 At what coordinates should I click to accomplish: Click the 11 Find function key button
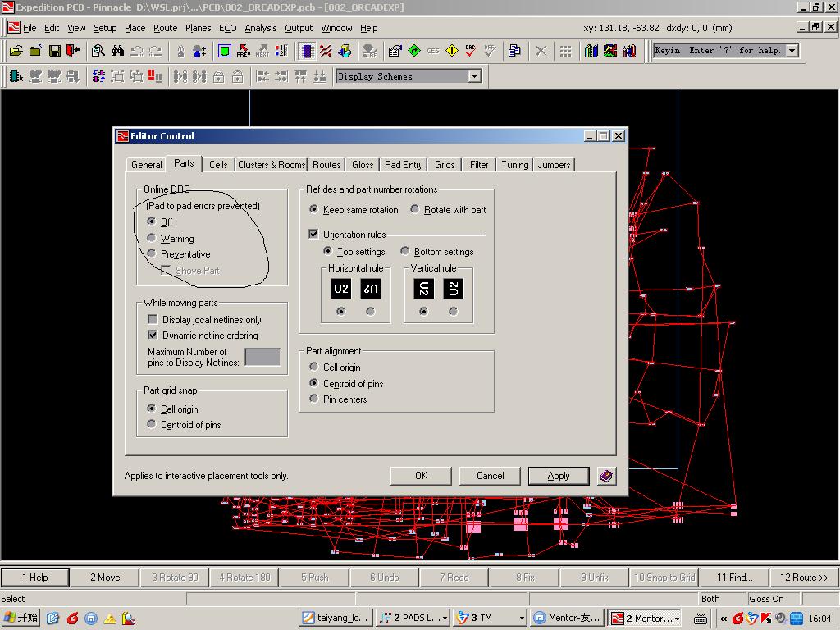[734, 577]
